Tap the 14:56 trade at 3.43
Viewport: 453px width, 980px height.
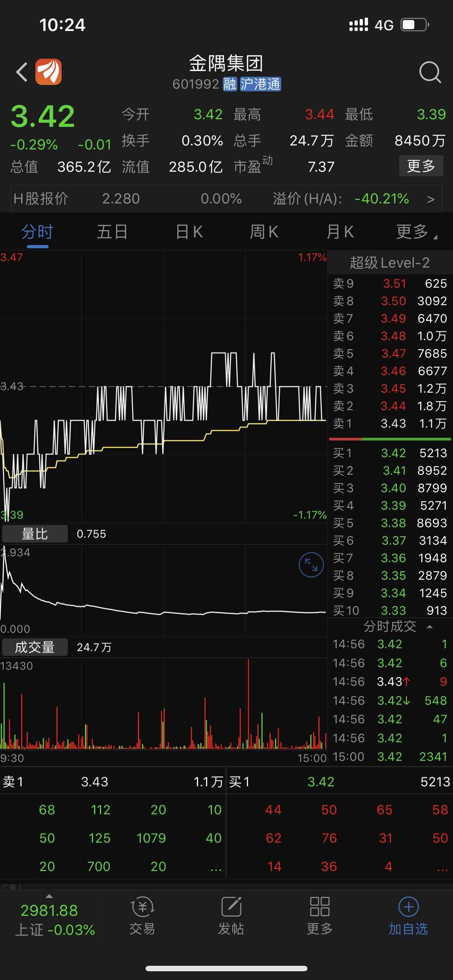[x=390, y=681]
